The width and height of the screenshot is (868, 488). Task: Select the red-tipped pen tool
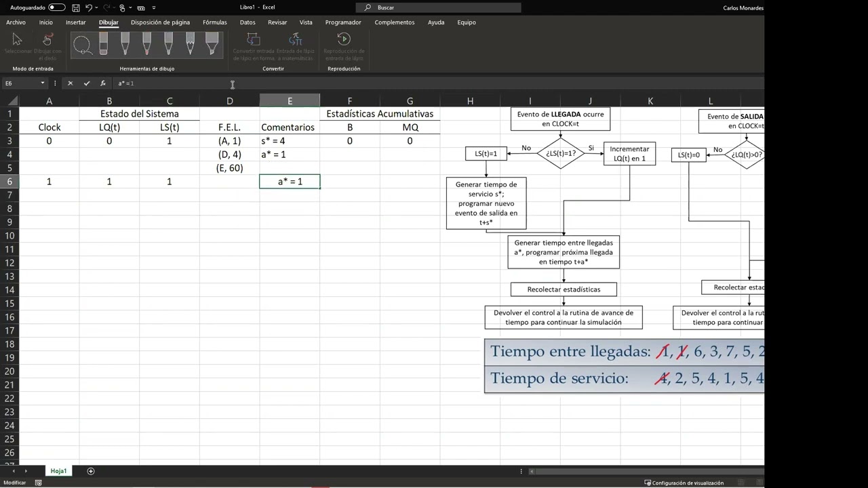[x=146, y=45]
